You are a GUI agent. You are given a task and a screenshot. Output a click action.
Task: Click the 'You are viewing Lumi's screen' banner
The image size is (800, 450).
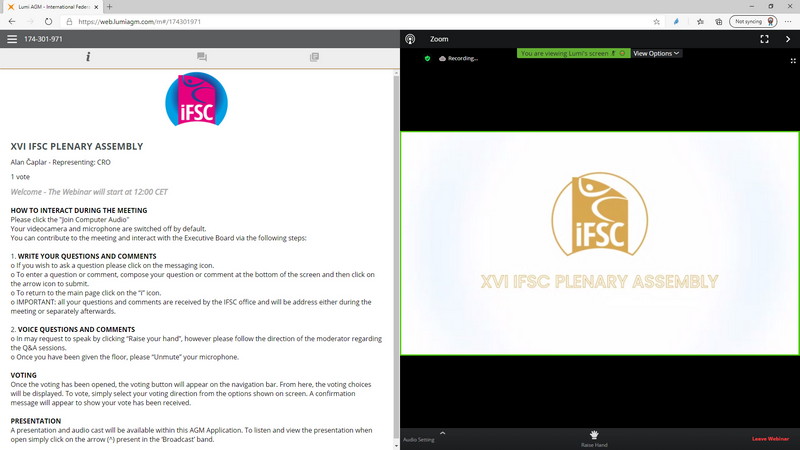(x=573, y=53)
